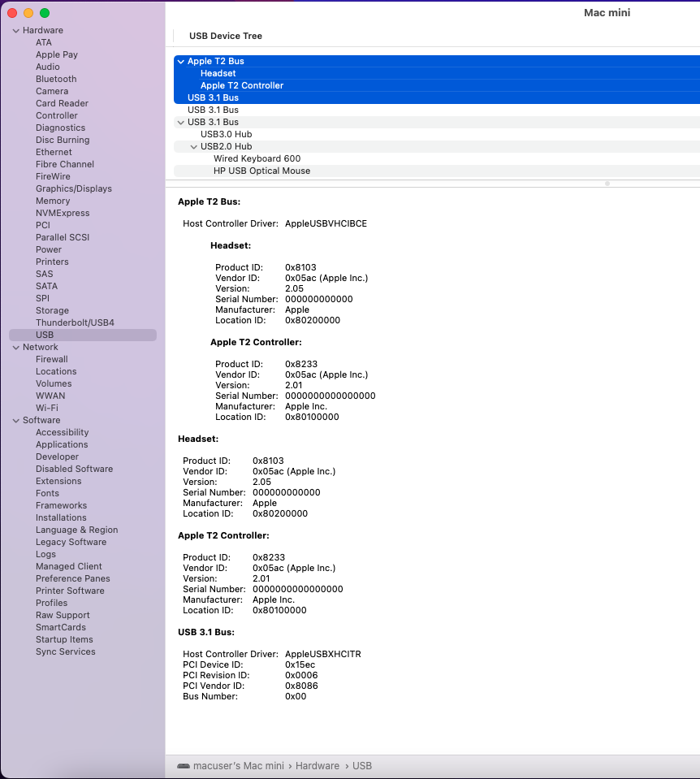Image resolution: width=700 pixels, height=779 pixels.
Task: Click Hardware in the bottom path bar
Action: [318, 766]
